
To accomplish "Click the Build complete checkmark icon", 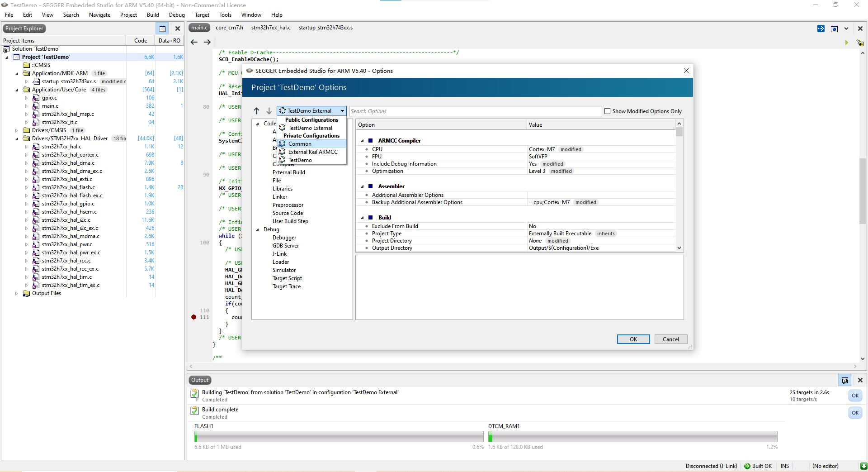I will pyautogui.click(x=195, y=411).
